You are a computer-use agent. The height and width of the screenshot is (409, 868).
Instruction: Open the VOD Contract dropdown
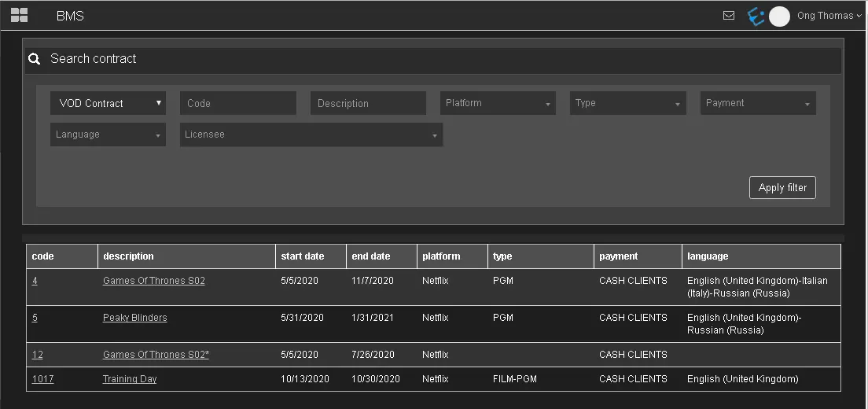pyautogui.click(x=108, y=103)
